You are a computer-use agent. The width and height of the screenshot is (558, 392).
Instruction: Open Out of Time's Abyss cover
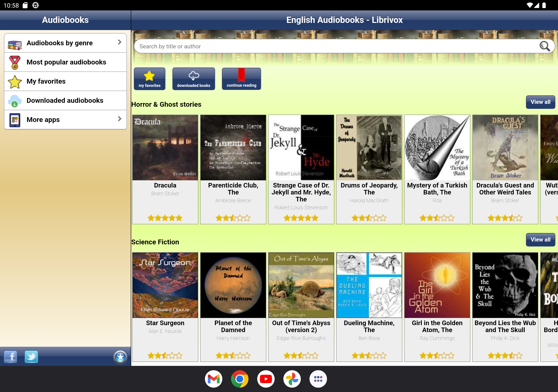301,285
